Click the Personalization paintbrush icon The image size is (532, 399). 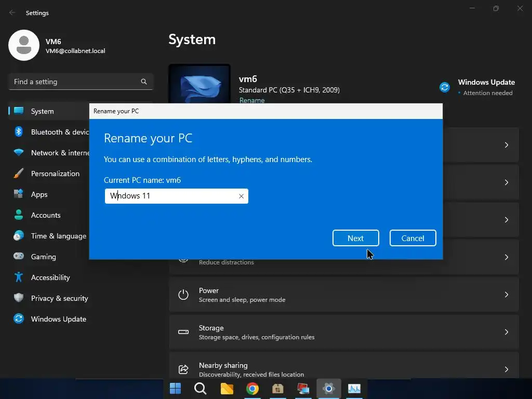click(x=19, y=173)
